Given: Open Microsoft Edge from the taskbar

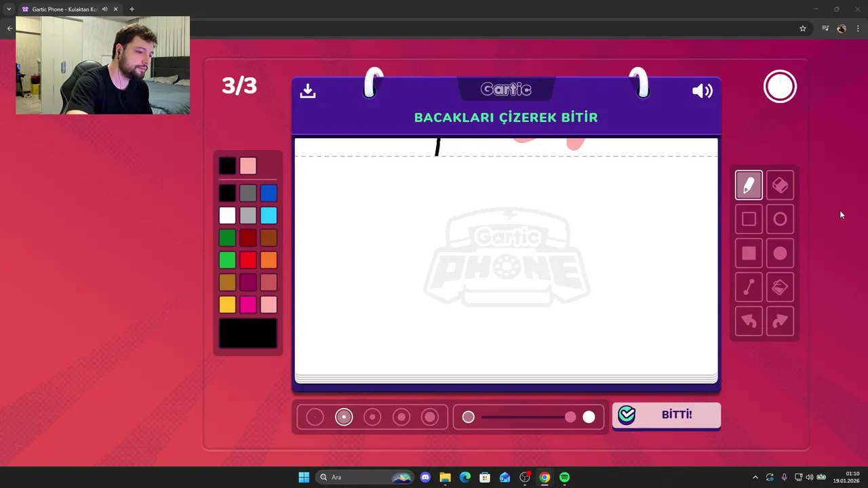Looking at the screenshot, I should [465, 477].
